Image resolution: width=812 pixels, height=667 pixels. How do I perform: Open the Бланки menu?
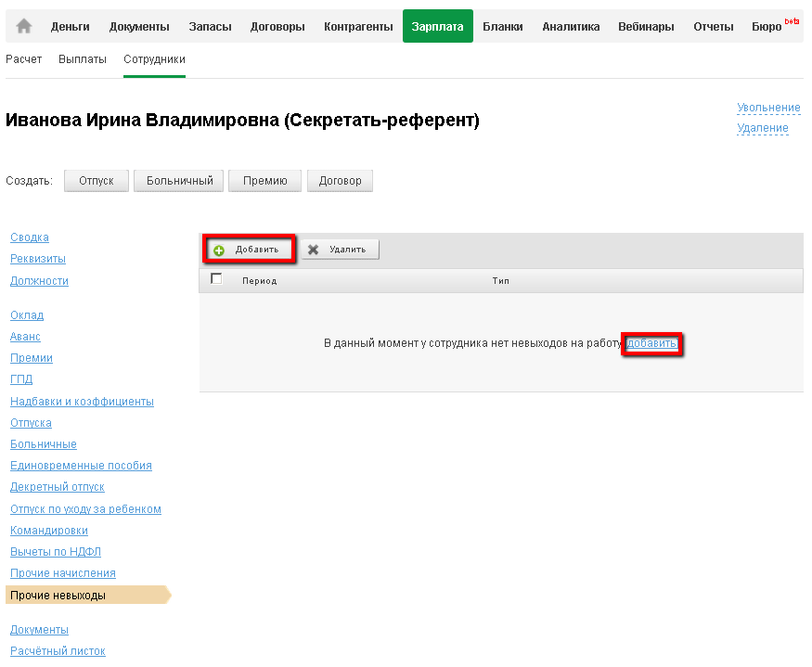tap(502, 26)
